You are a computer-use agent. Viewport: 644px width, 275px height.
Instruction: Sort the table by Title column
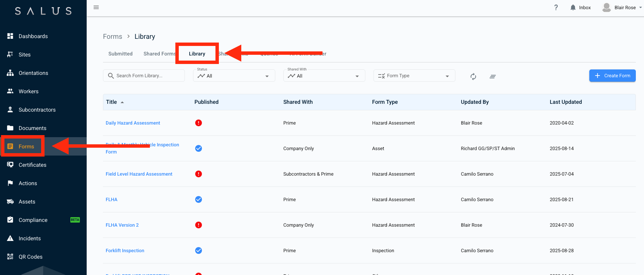tap(111, 102)
